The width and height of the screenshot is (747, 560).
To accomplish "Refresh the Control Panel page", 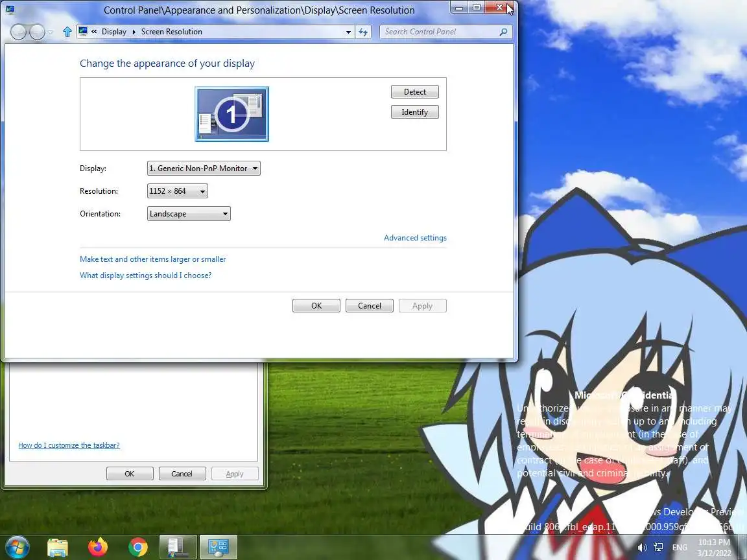I will coord(363,32).
